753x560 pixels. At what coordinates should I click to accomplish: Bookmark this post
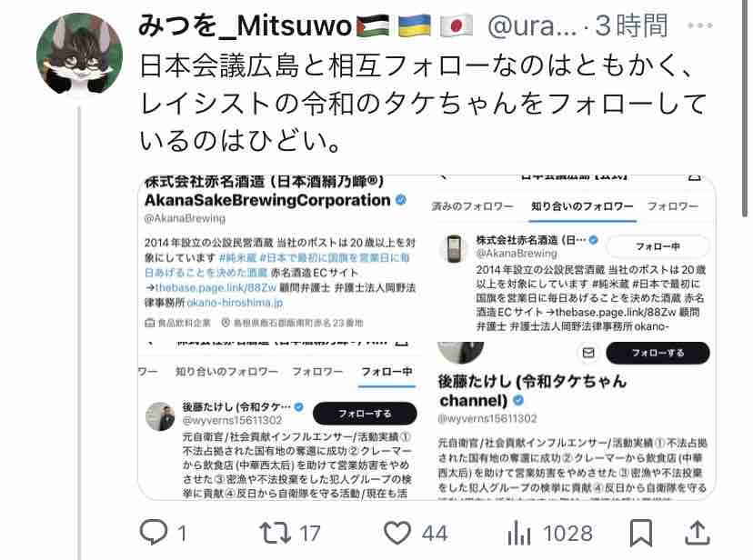(x=640, y=533)
